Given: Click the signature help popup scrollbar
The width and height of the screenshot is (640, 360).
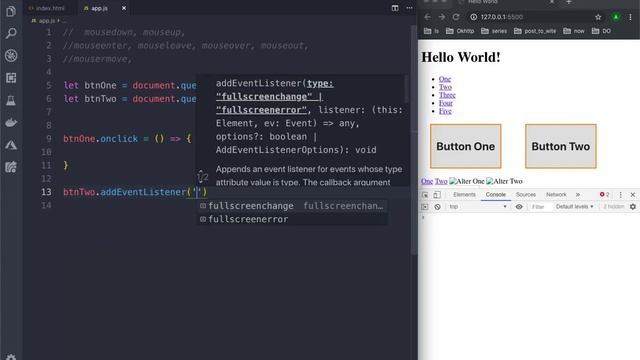Looking at the screenshot, I should (406, 89).
